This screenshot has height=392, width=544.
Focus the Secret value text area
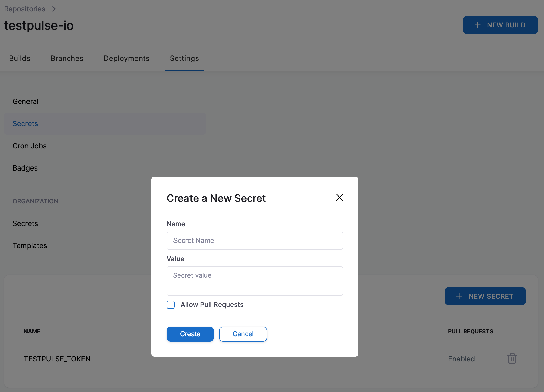(x=255, y=281)
